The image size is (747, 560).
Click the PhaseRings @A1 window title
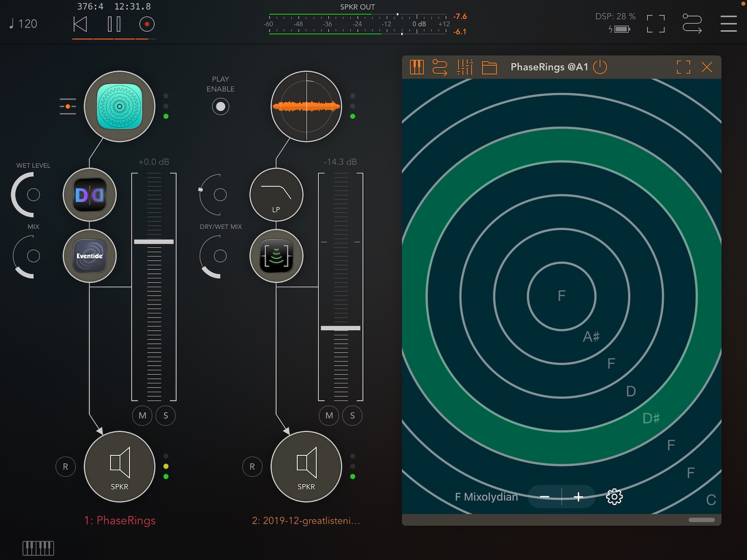point(550,67)
